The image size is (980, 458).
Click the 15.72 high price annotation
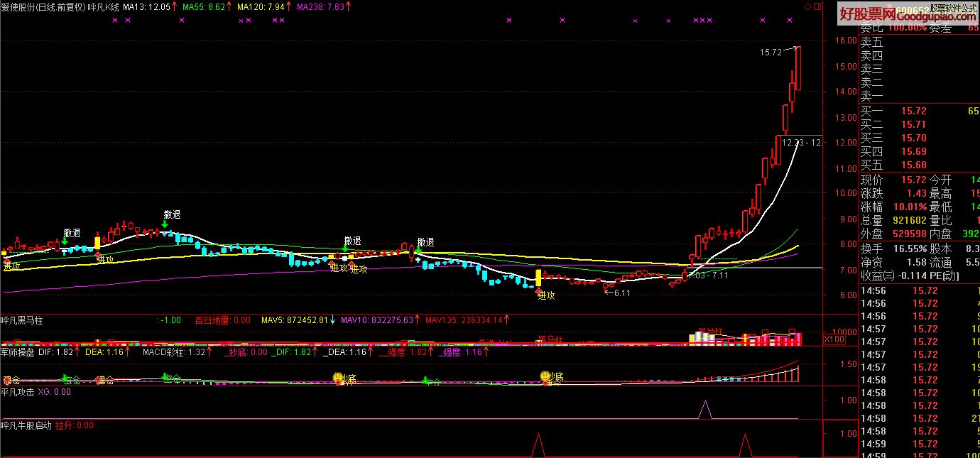770,53
